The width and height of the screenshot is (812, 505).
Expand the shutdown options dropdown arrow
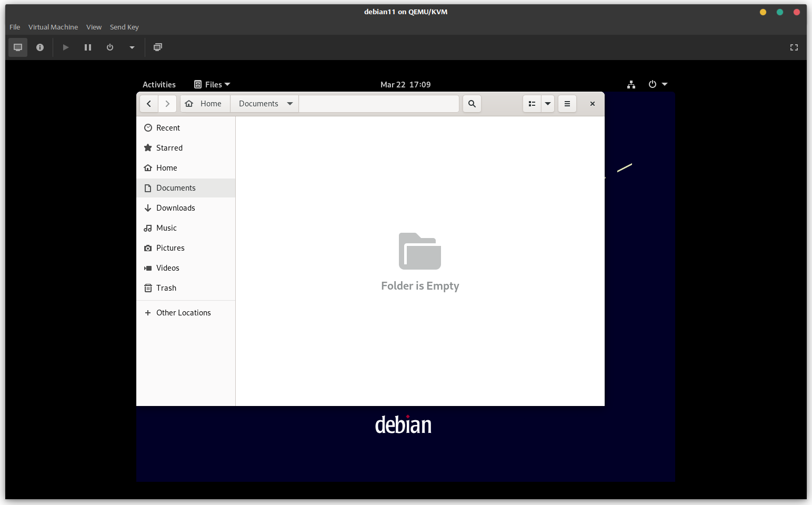pyautogui.click(x=132, y=47)
